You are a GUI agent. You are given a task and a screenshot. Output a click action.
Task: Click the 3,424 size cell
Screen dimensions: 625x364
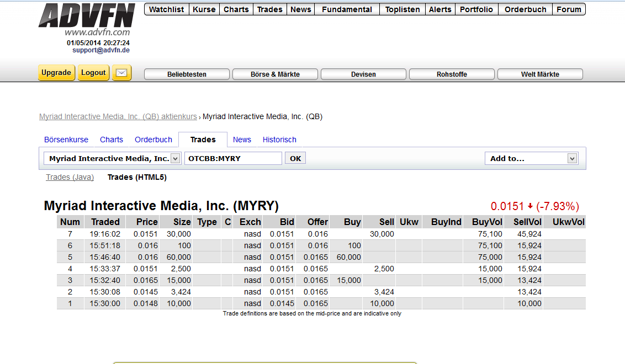pos(181,292)
